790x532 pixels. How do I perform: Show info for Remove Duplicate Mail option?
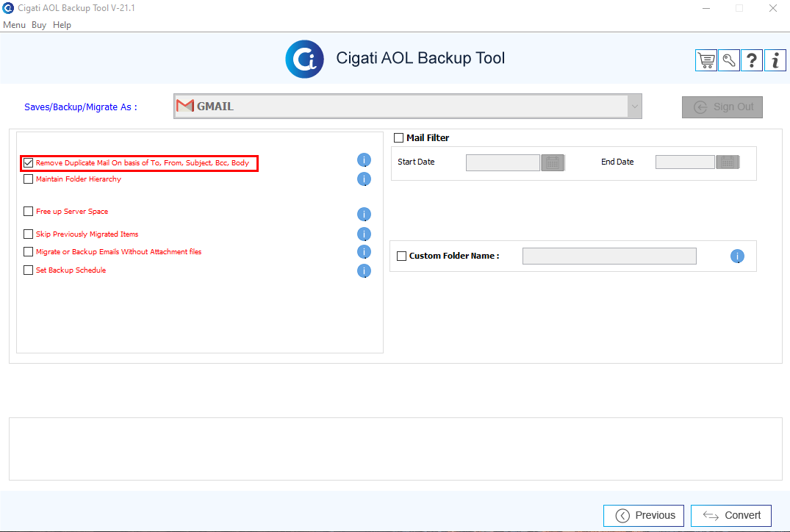pos(364,160)
